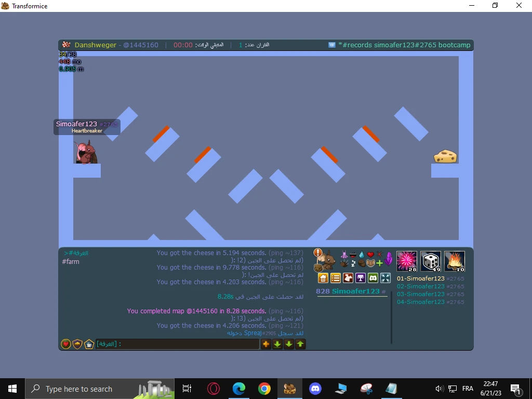
Task: Click the Windows taskbar search box
Action: (100, 389)
